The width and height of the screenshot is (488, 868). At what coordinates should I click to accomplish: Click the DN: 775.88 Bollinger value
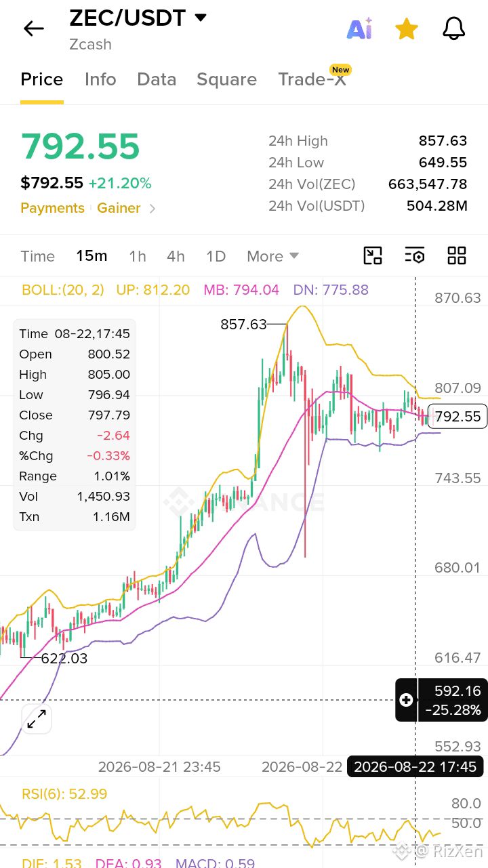331,290
